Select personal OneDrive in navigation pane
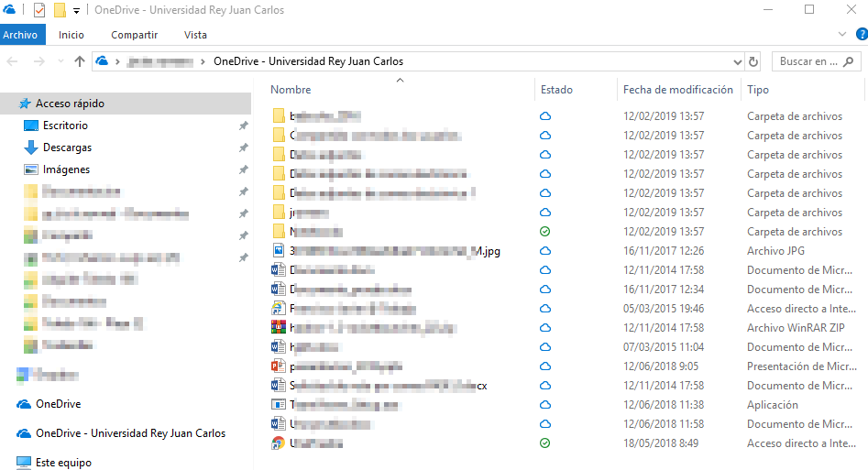This screenshot has width=868, height=470. (58, 404)
